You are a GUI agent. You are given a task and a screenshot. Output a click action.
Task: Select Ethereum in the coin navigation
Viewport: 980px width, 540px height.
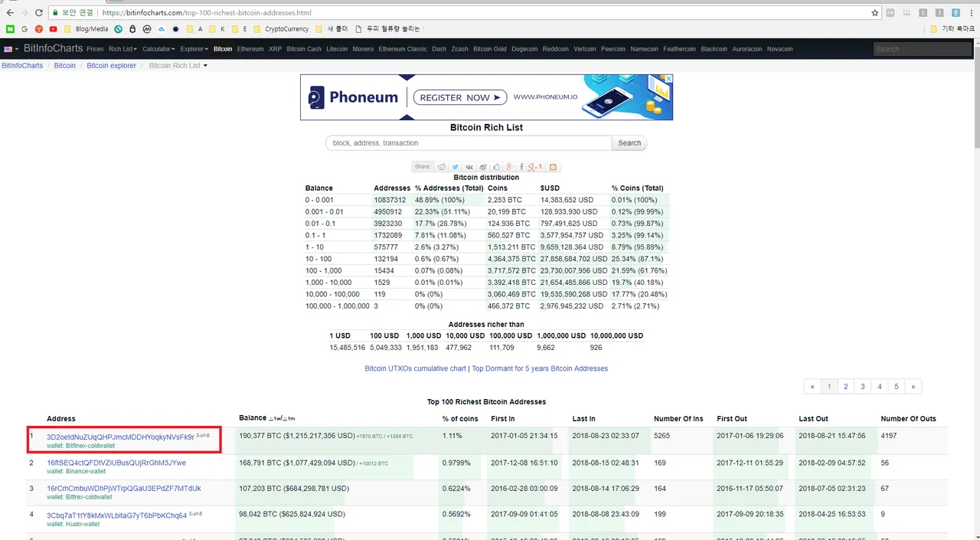pos(250,49)
